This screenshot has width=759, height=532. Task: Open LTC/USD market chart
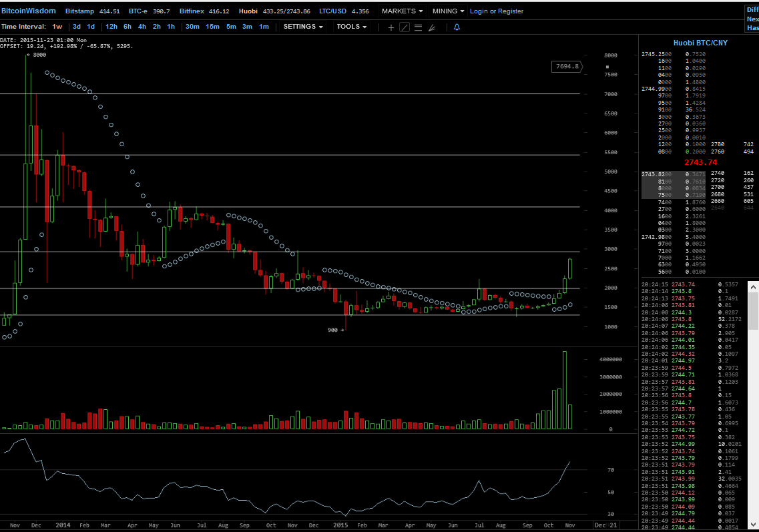coord(332,11)
